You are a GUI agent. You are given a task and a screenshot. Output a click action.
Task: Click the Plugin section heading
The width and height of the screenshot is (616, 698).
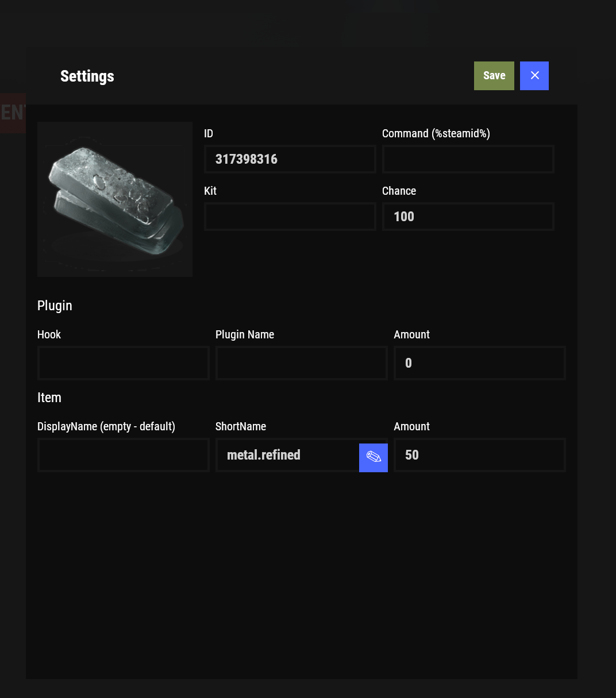[x=55, y=306]
